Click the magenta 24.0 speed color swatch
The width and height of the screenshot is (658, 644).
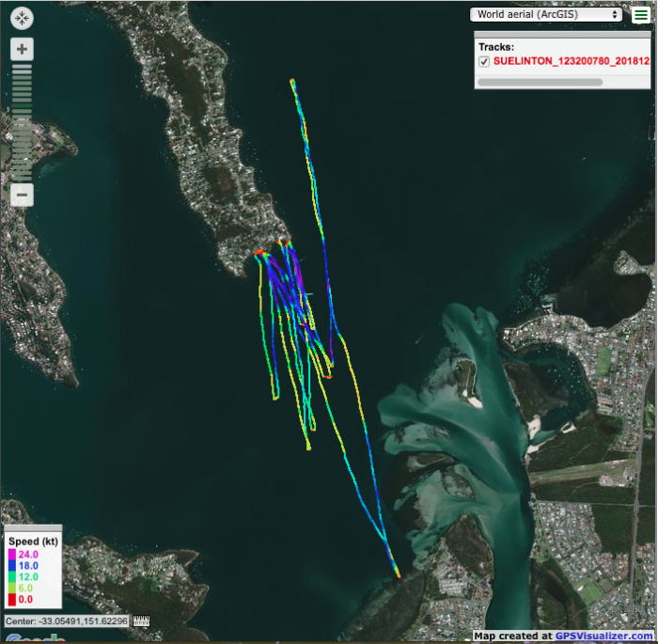pos(13,555)
